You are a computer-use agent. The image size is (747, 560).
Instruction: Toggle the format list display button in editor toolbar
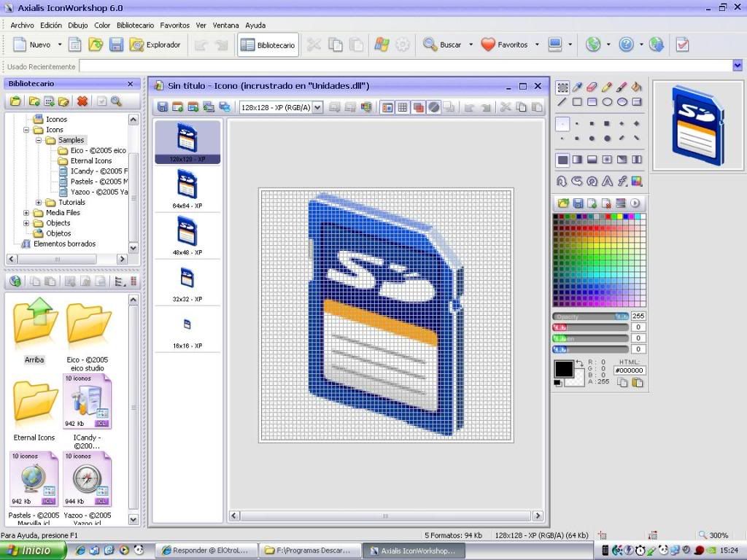pos(387,107)
